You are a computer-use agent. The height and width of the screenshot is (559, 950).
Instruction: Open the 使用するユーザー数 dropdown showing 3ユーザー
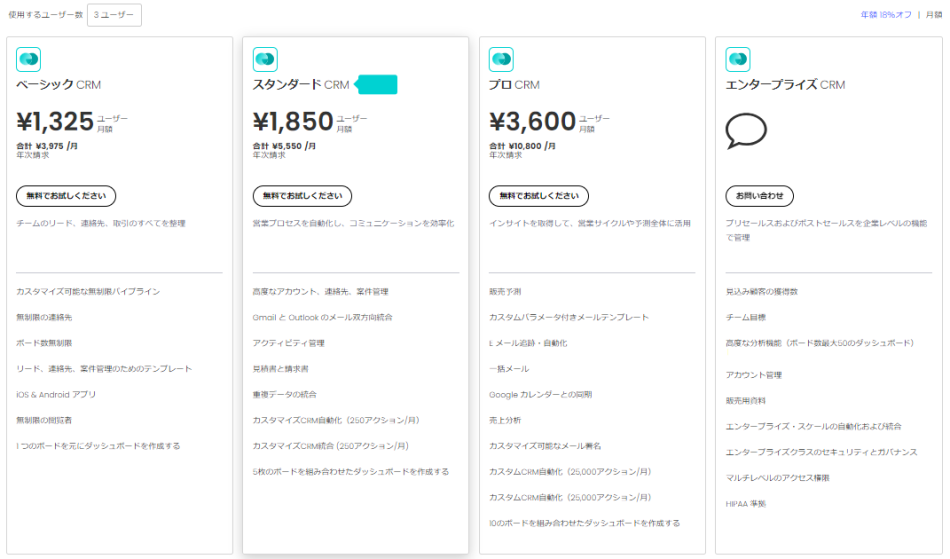click(114, 15)
